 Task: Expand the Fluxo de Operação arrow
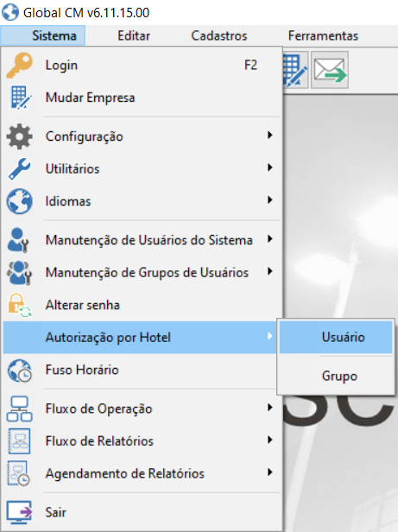pos(269,408)
